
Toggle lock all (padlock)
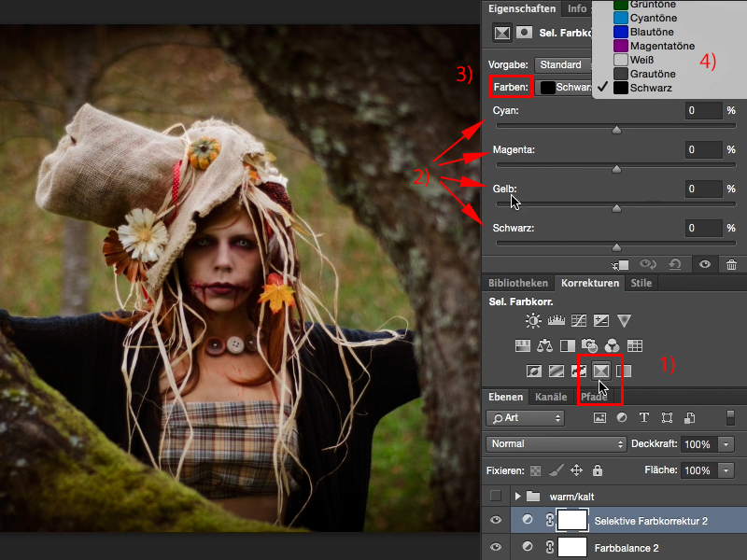pos(598,470)
